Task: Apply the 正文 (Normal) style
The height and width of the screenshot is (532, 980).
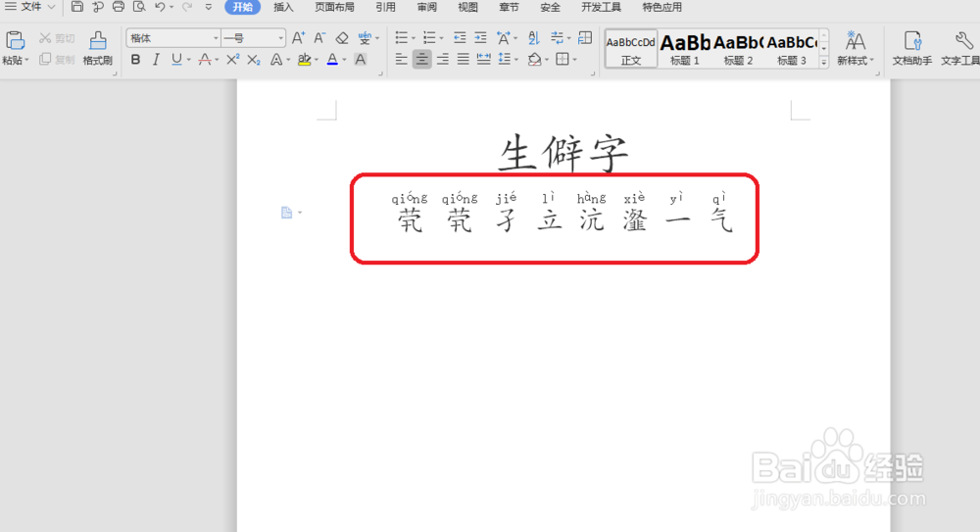Action: pyautogui.click(x=630, y=48)
